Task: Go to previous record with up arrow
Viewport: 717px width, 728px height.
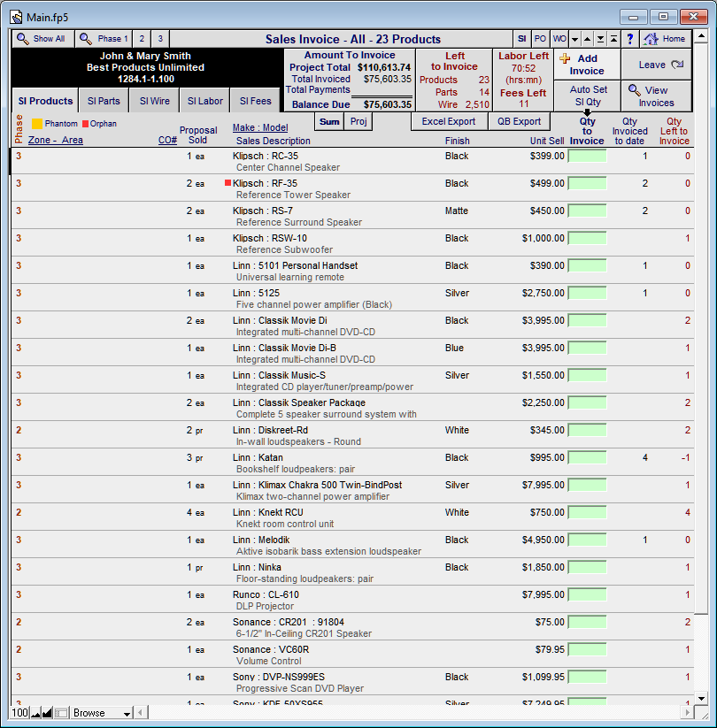Action: coord(588,39)
